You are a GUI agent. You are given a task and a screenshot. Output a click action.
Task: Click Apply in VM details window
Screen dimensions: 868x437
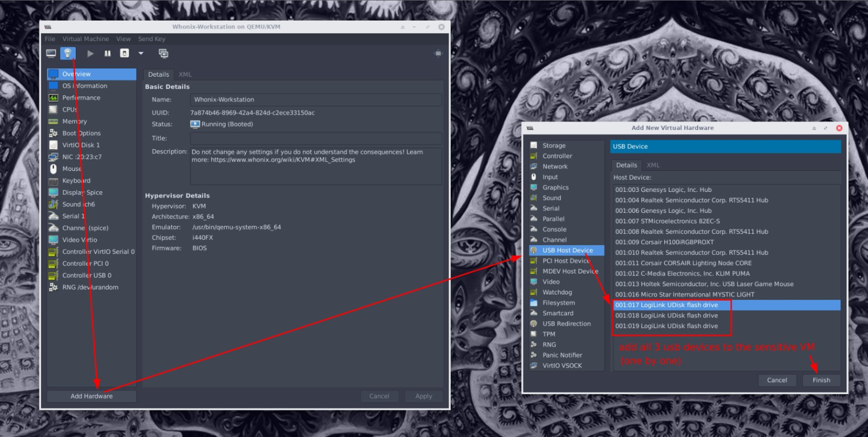coord(424,396)
